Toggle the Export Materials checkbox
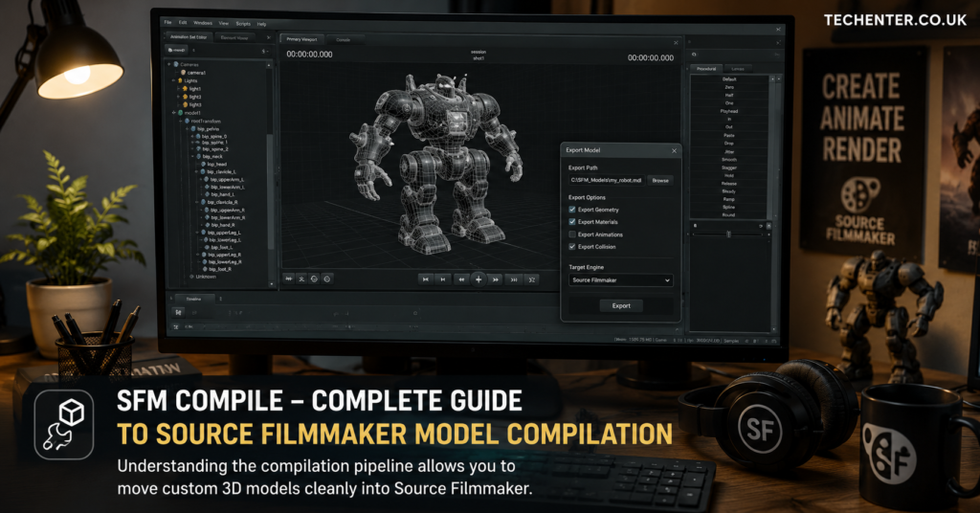Image resolution: width=980 pixels, height=513 pixels. (x=572, y=222)
